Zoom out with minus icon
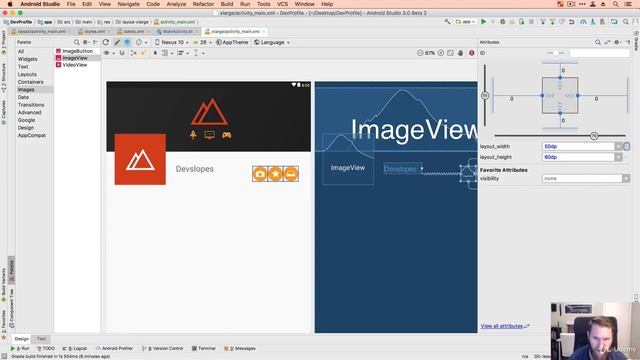 coord(420,53)
